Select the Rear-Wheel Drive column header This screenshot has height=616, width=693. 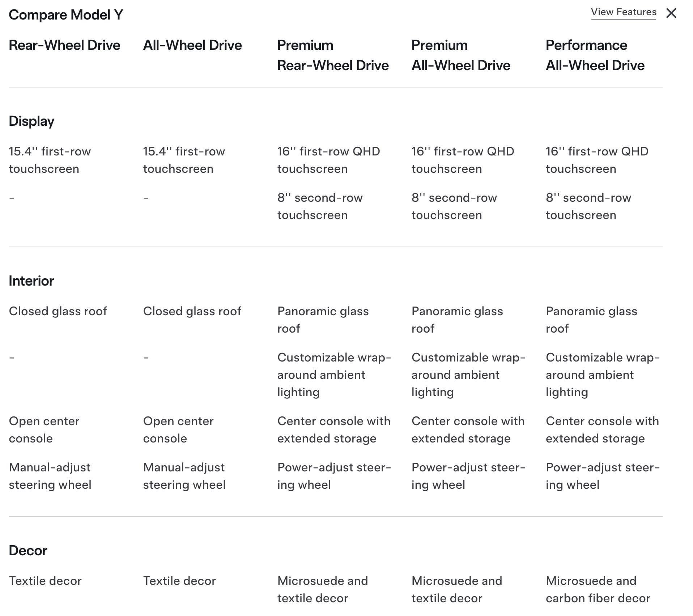pyautogui.click(x=64, y=45)
